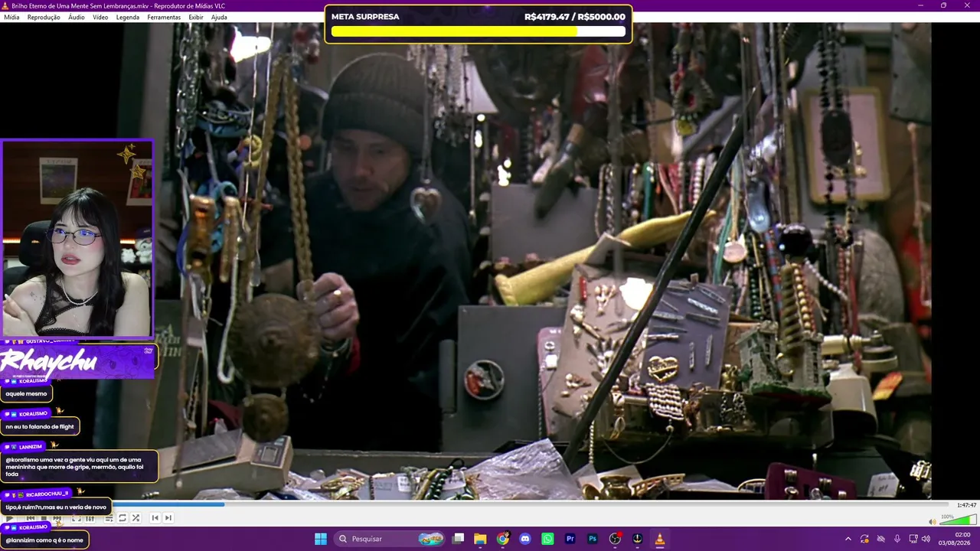Restore down the VLC window
Image resolution: width=980 pixels, height=551 pixels.
click(943, 5)
